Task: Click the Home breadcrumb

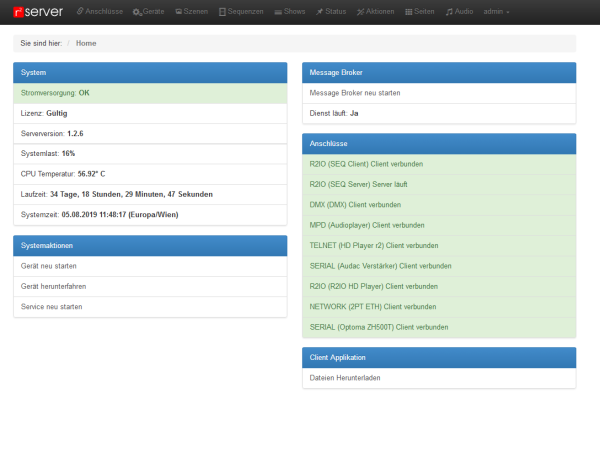Action: click(86, 43)
